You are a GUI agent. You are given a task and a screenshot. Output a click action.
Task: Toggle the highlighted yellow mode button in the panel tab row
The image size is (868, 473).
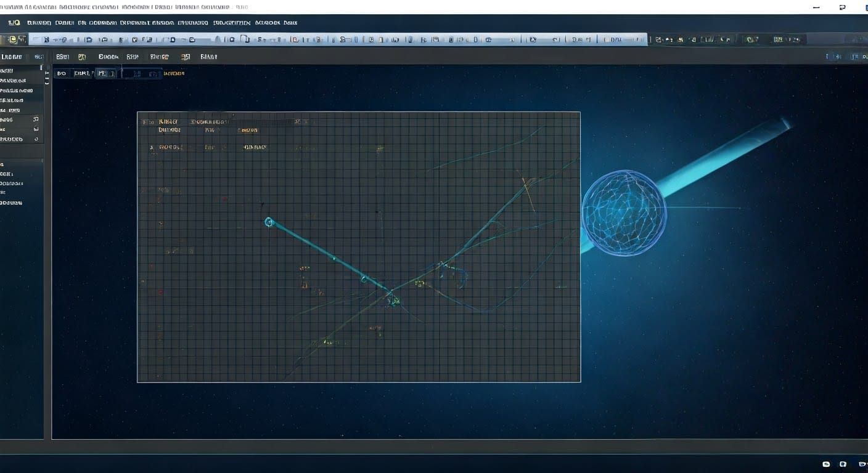tap(82, 56)
